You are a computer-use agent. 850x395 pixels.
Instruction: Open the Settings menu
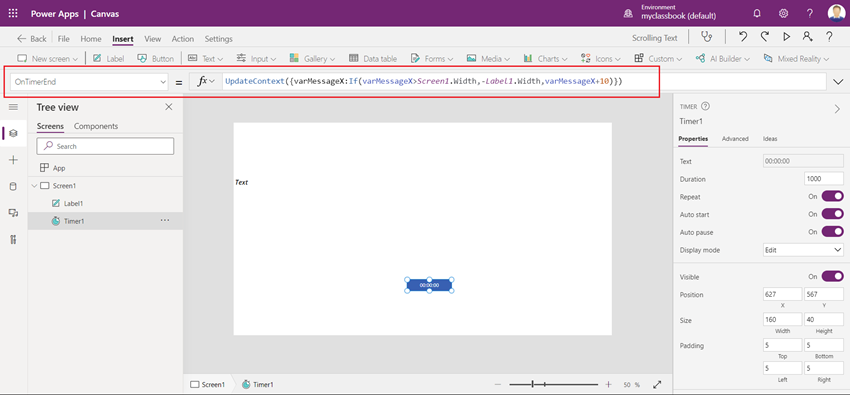click(218, 39)
